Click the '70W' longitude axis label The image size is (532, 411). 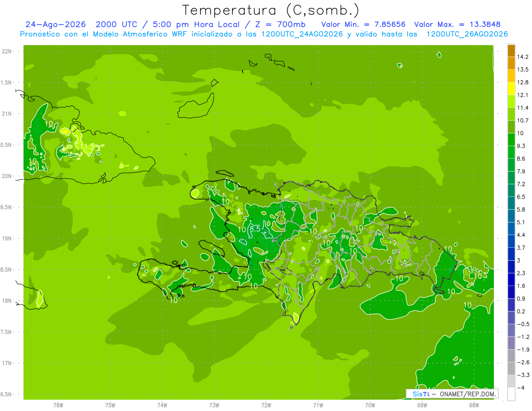[370, 405]
